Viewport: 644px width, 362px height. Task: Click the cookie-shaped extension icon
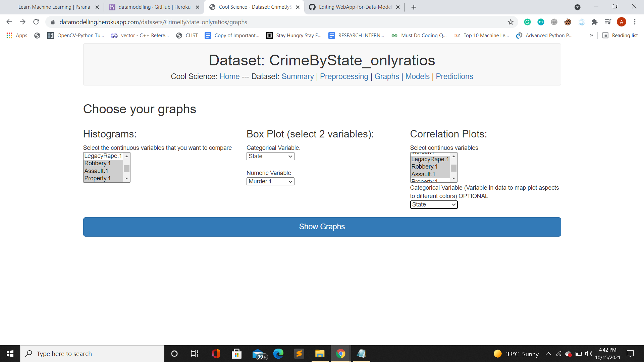coord(568,22)
